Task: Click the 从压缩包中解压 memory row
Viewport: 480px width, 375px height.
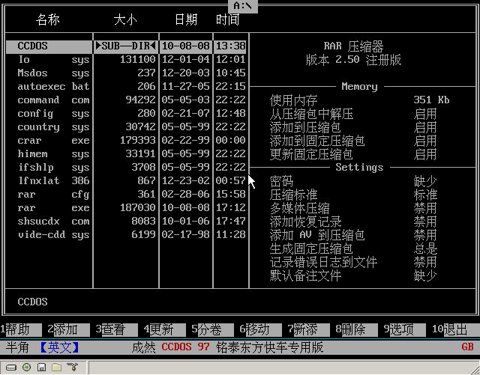Action: [x=353, y=114]
